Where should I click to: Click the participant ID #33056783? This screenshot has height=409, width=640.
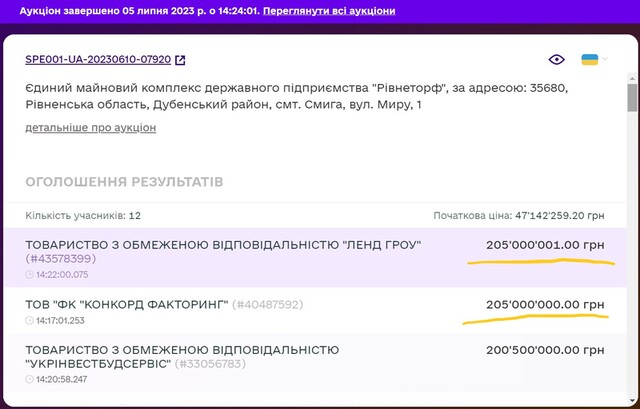(211, 364)
